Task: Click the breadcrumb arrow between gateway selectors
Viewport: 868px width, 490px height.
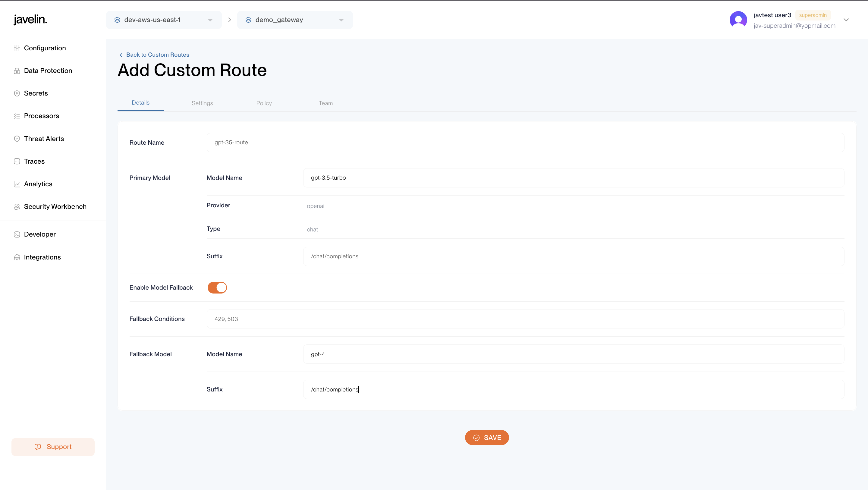Action: [229, 20]
